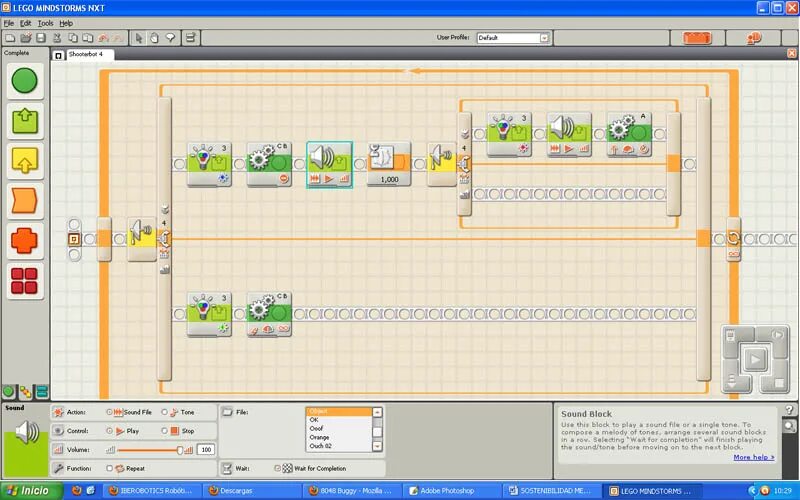Viewport: 800px width, 500px height.
Task: Click the Windows Inicio start button
Action: point(31,491)
